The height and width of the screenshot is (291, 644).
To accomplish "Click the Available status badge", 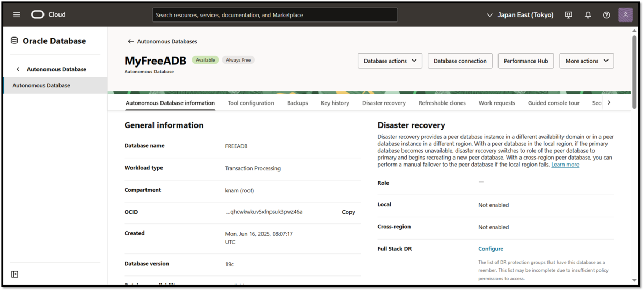I will 205,60.
